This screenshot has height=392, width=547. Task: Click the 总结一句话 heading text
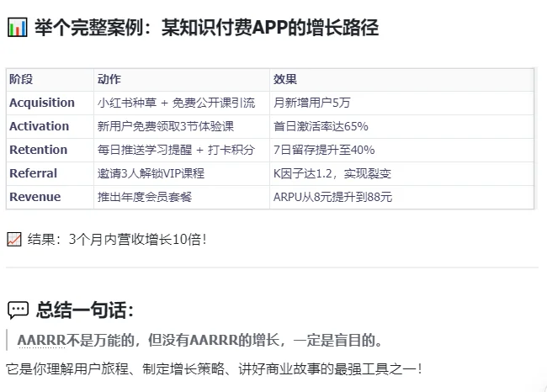pyautogui.click(x=85, y=310)
